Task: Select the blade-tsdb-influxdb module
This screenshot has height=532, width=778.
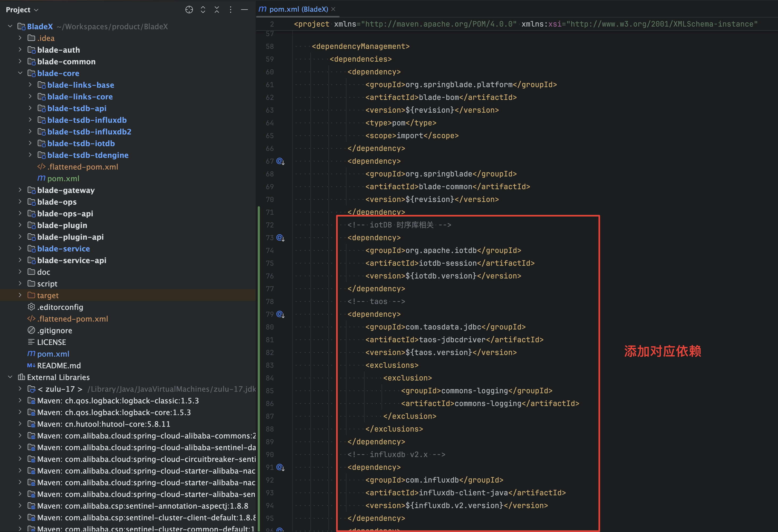Action: coord(87,120)
